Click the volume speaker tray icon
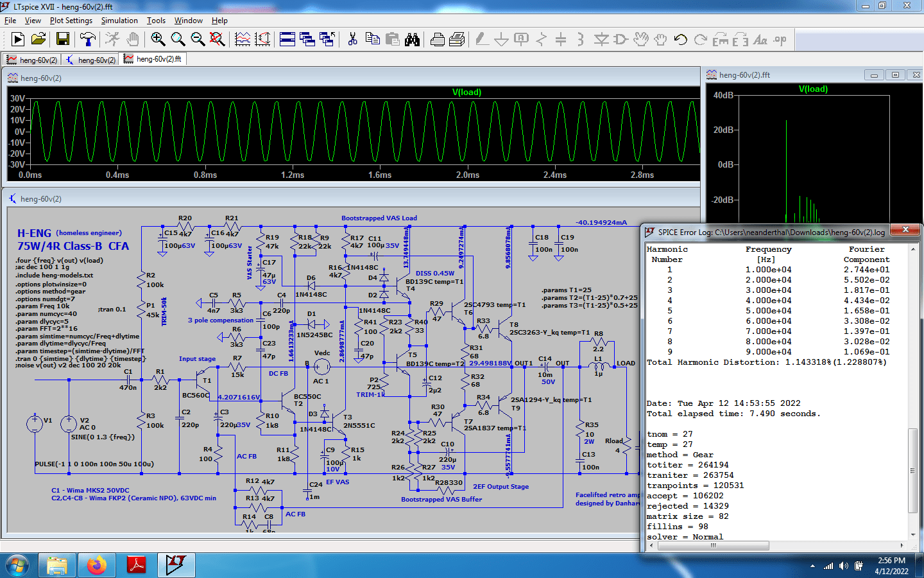The height and width of the screenshot is (578, 924). pyautogui.click(x=843, y=566)
